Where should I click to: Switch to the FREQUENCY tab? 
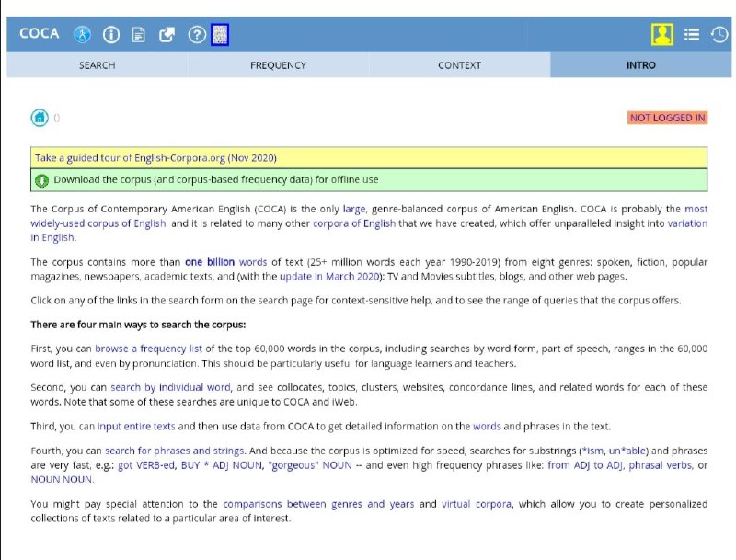(x=279, y=65)
